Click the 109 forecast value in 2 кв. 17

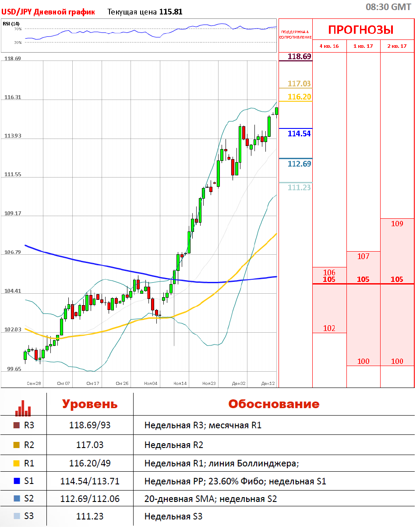[397, 224]
